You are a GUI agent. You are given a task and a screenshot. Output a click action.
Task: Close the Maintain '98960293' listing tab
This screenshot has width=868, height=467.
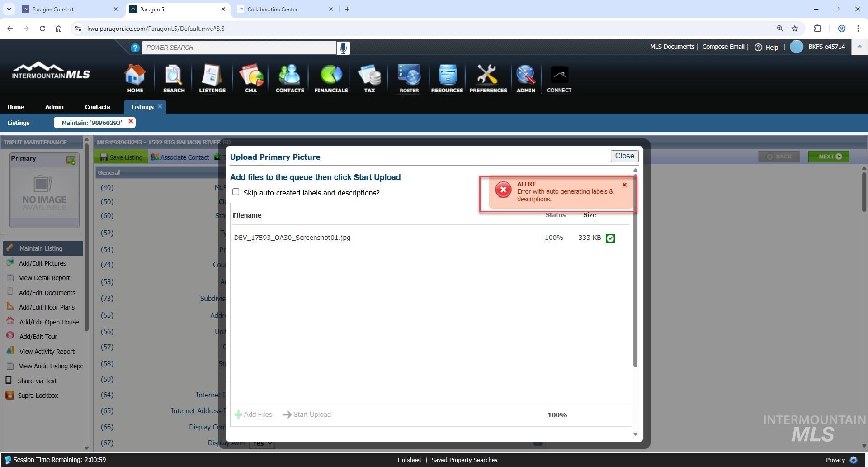click(x=131, y=121)
